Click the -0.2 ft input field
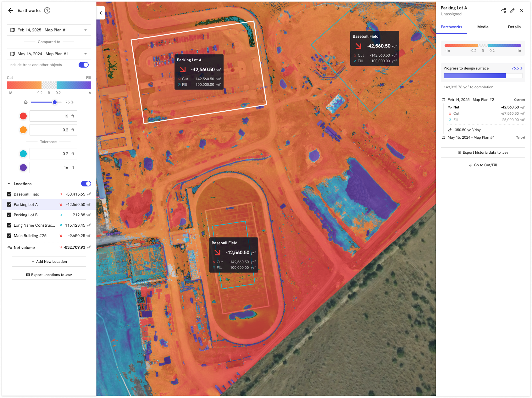Screen dimensions: 532x398 (53, 130)
